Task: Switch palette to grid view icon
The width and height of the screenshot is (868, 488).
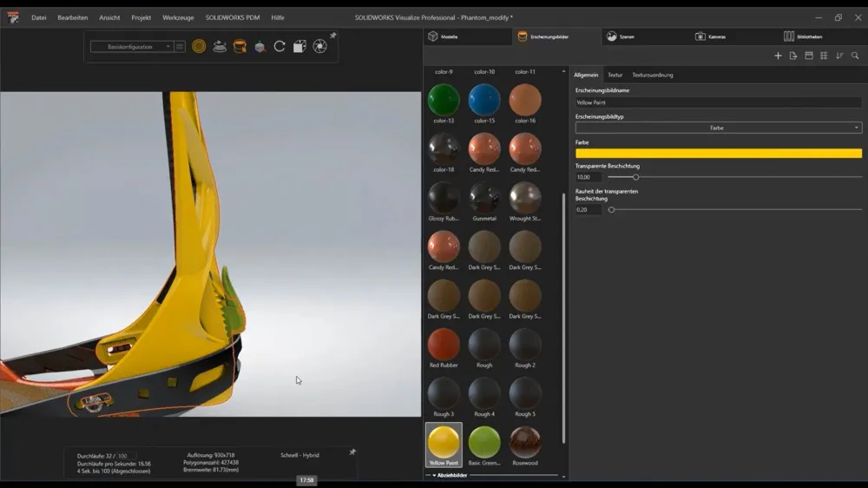Action: point(824,56)
